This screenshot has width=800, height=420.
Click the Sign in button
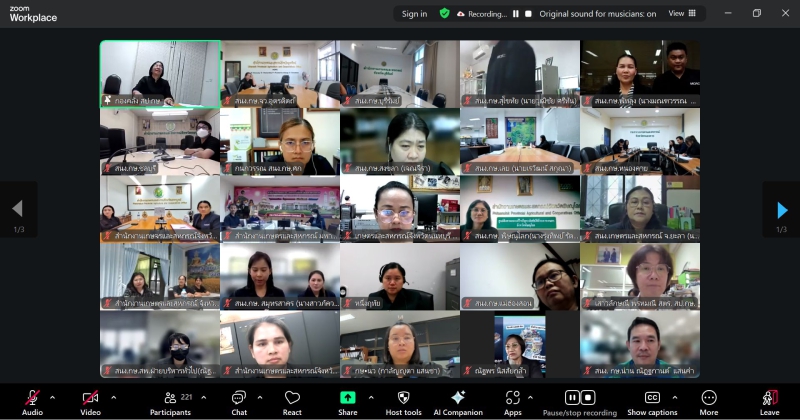tap(414, 14)
